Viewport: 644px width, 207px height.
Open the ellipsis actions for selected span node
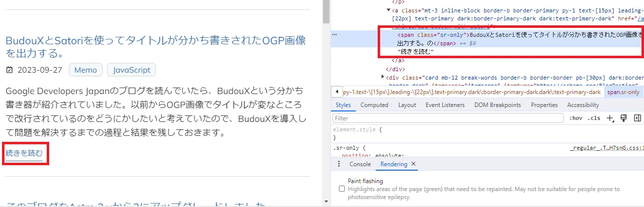[334, 35]
